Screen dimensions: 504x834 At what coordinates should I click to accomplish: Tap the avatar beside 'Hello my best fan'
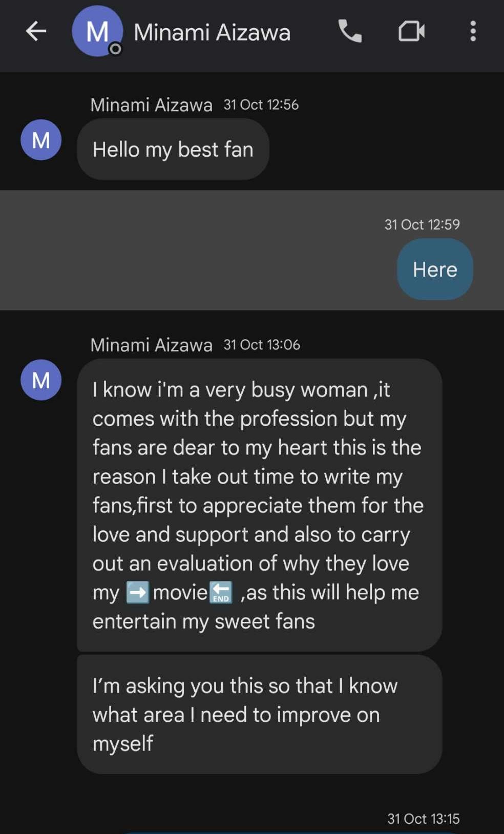click(x=41, y=140)
